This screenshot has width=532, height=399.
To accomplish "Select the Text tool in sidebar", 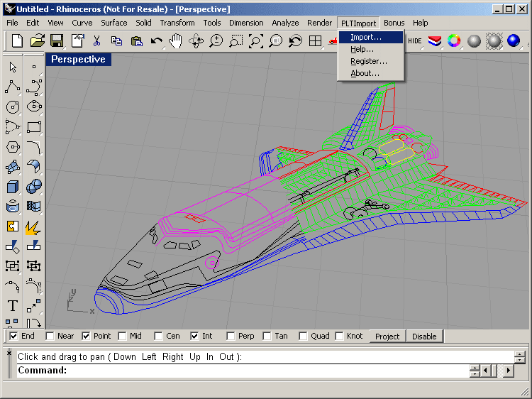I will [x=13, y=306].
